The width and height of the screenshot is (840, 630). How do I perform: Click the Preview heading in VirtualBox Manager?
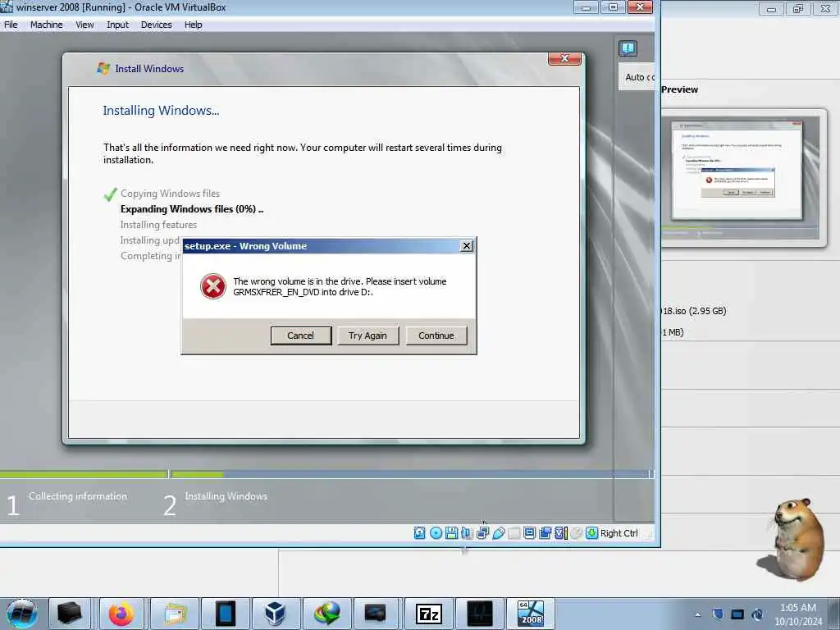[x=679, y=89]
